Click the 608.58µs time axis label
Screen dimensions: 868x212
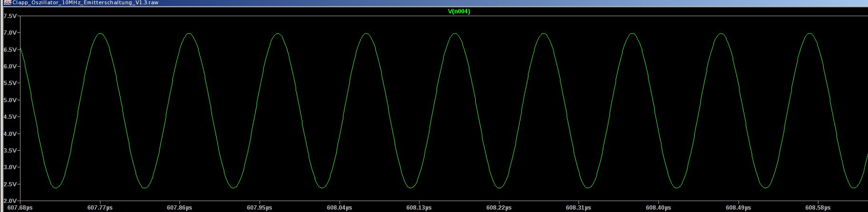coord(818,208)
